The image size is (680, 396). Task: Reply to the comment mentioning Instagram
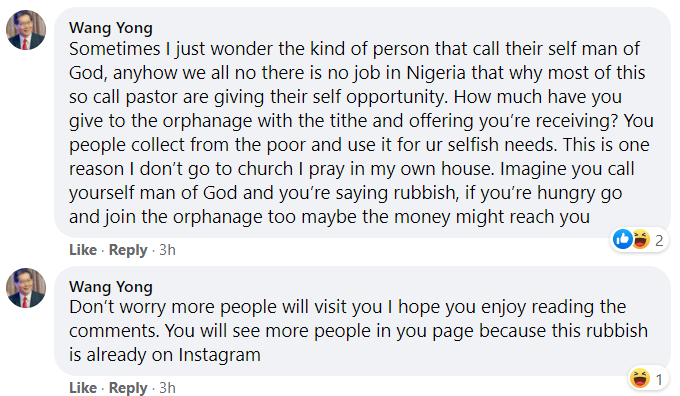tap(128, 388)
